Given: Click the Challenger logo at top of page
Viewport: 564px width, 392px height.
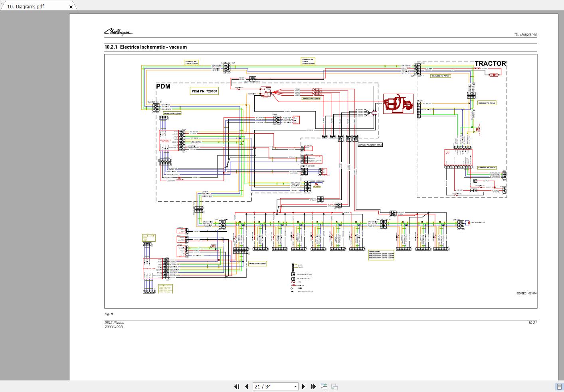Looking at the screenshot, I should click(x=118, y=31).
